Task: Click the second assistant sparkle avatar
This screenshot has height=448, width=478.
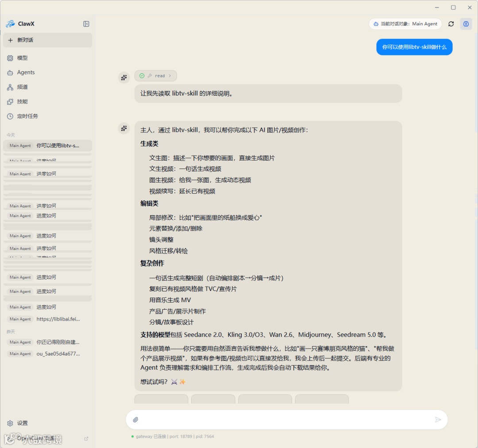Action: click(124, 128)
